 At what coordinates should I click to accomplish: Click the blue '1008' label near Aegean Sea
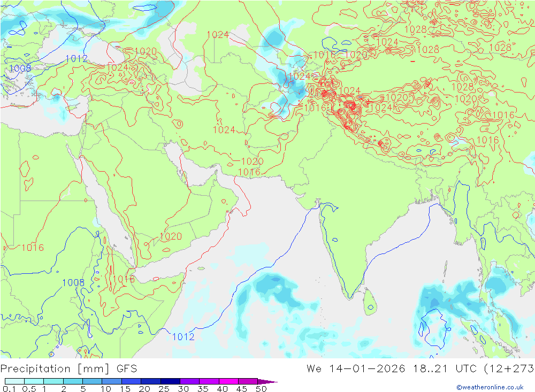[20, 68]
